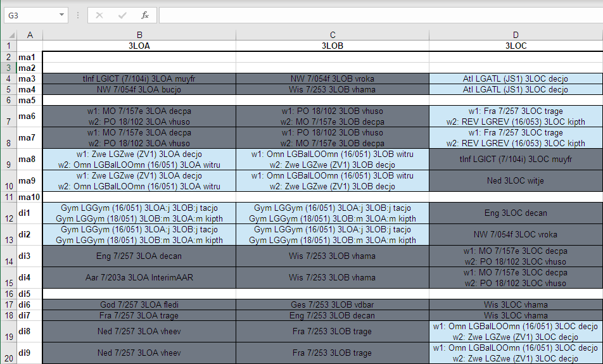Screen dimensions: 603x364
Task: Select cell labeled ma2
Action: (x=30, y=68)
